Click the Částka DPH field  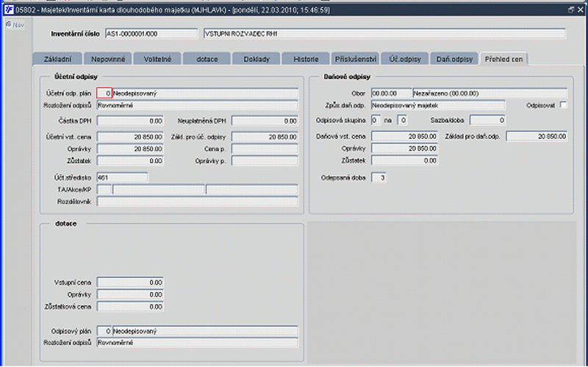[130, 121]
